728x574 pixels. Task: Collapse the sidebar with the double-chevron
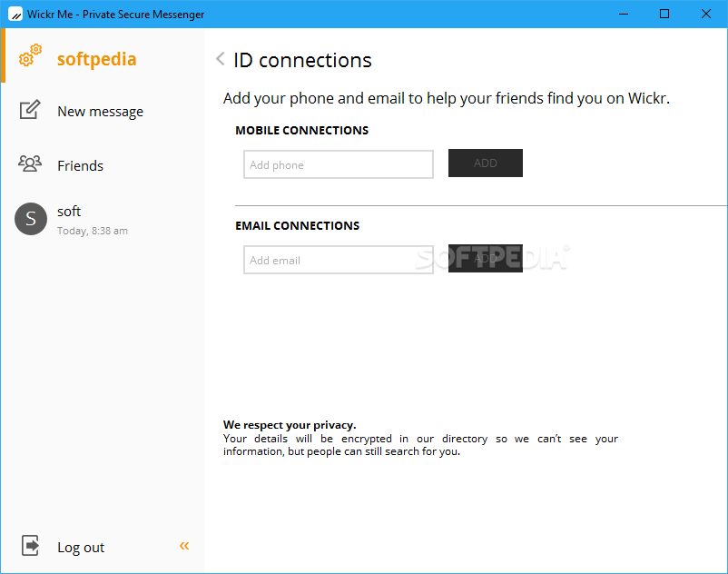point(184,546)
